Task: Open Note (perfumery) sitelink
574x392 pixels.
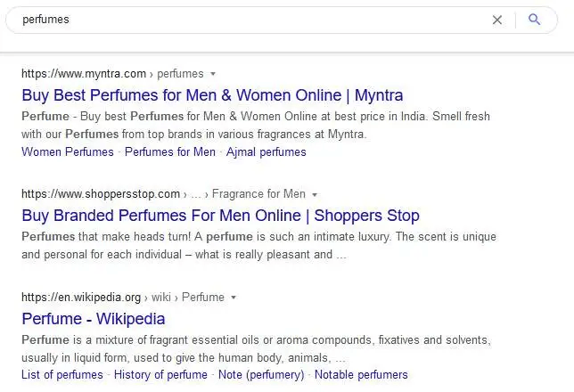Action: click(261, 375)
